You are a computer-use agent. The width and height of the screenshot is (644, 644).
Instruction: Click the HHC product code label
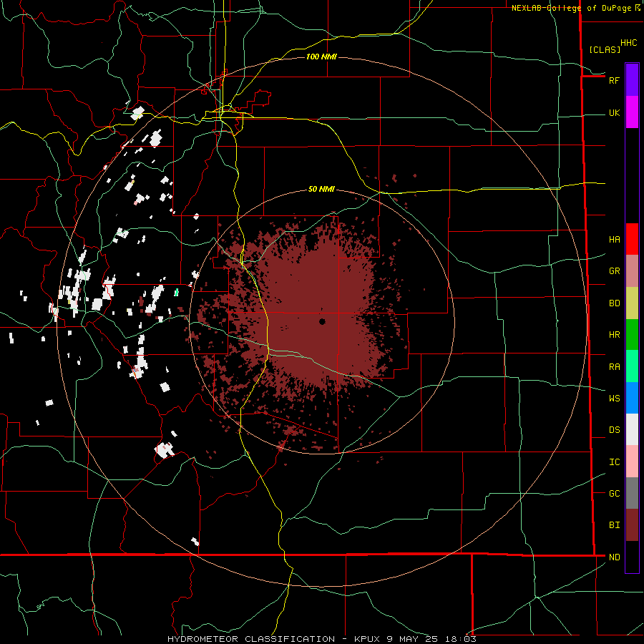(628, 43)
